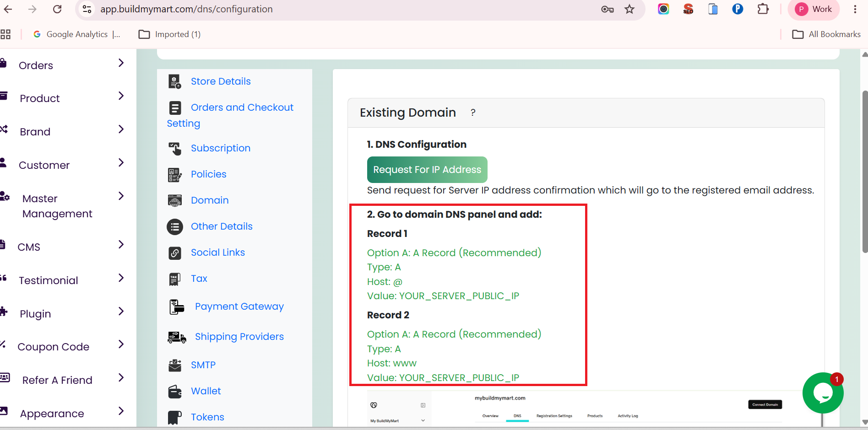Screen dimensions: 868x430
Task: Open the apps grid in bookmarks bar
Action: tap(5, 34)
